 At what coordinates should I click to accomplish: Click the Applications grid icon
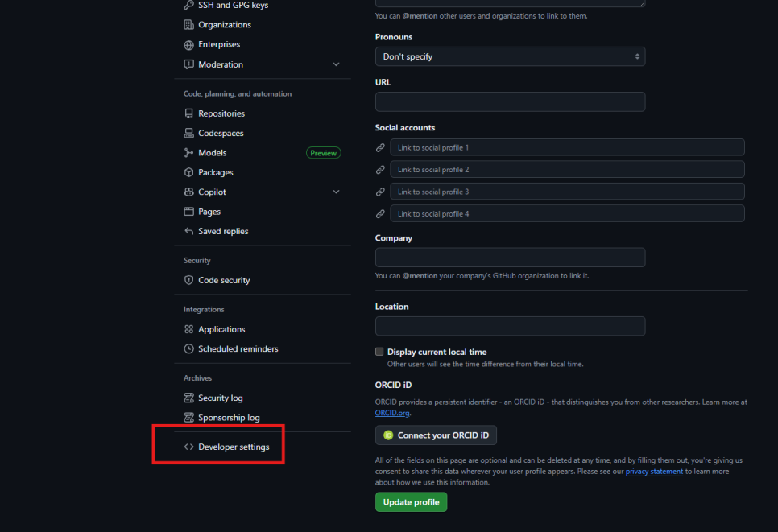188,329
